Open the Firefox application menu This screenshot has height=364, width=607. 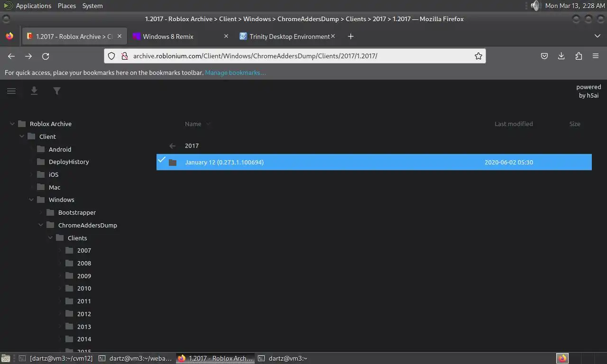pos(596,56)
